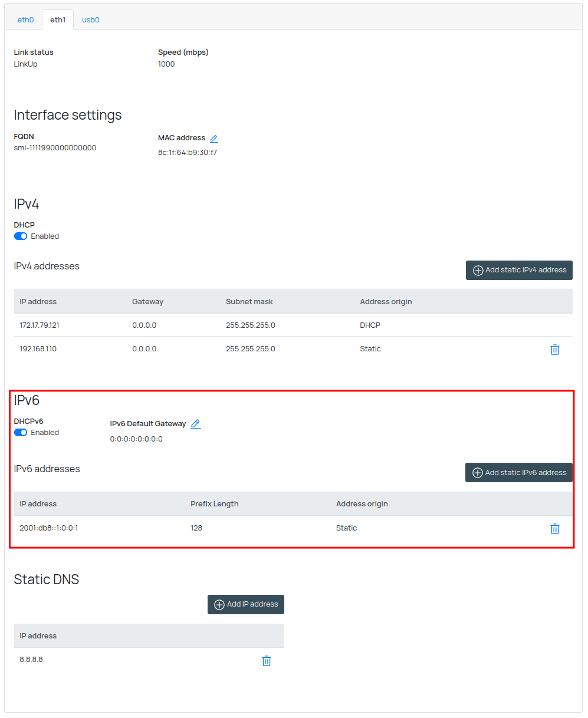Select the 172.17.79.121 DHCP address row
The width and height of the screenshot is (588, 718).
point(40,325)
